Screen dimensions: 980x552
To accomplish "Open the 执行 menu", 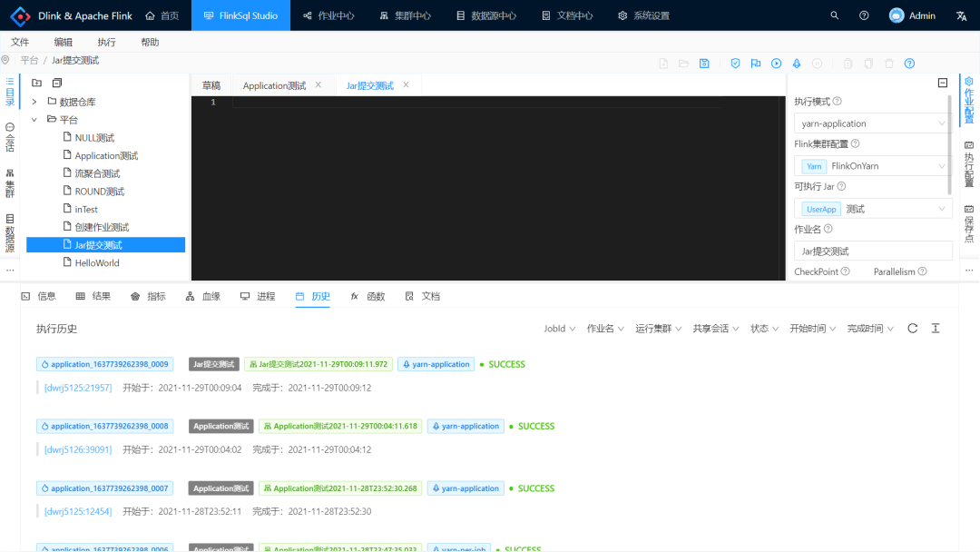I will click(x=106, y=42).
